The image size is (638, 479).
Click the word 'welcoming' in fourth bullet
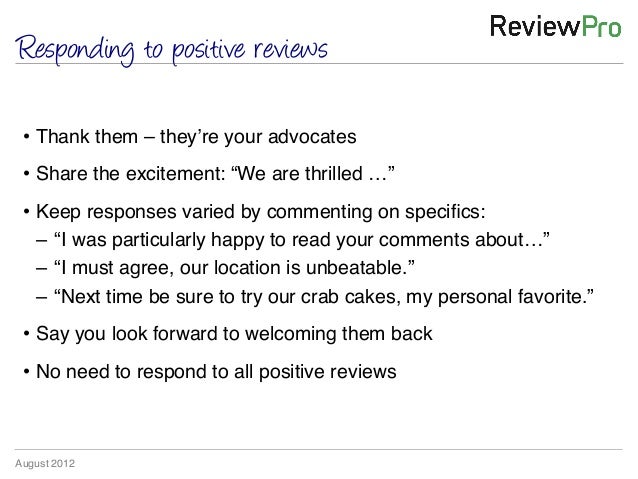291,334
